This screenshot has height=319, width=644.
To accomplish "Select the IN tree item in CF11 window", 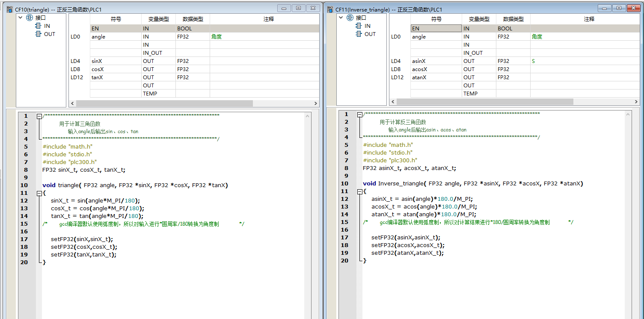I will [368, 26].
